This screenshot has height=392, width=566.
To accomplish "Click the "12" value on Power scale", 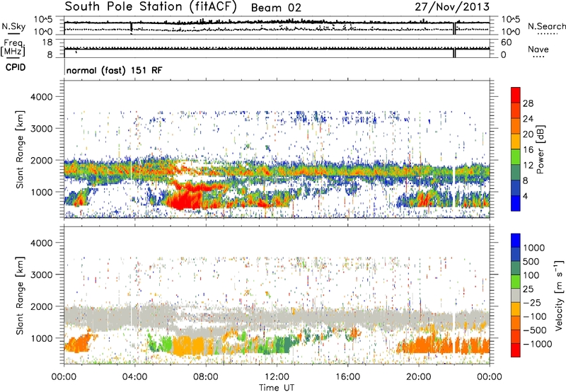I will coord(528,166).
